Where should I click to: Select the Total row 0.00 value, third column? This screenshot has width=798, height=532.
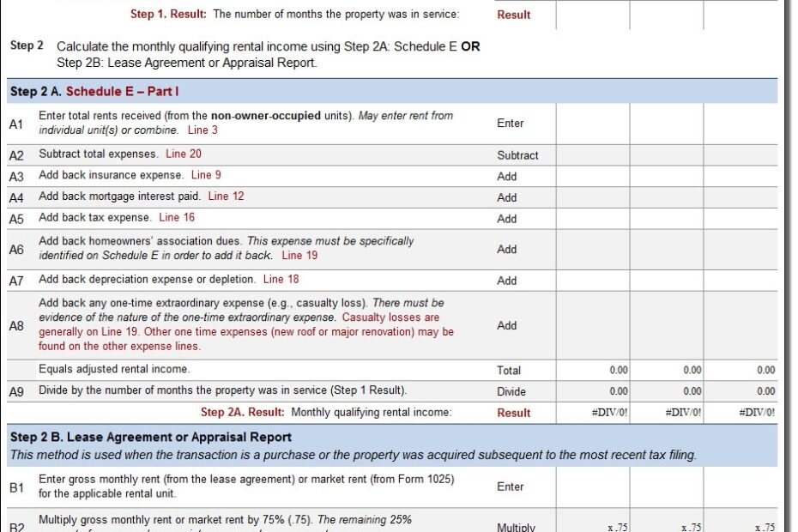[766, 371]
